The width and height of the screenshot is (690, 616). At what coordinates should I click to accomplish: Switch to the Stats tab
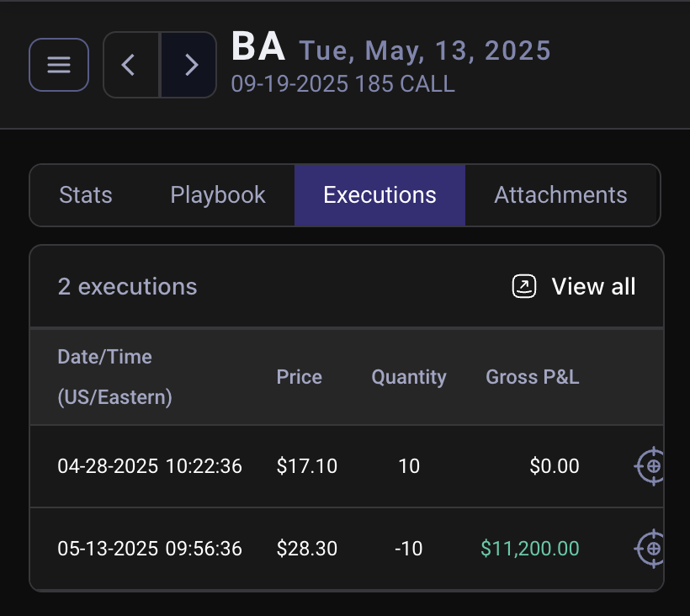[86, 195]
